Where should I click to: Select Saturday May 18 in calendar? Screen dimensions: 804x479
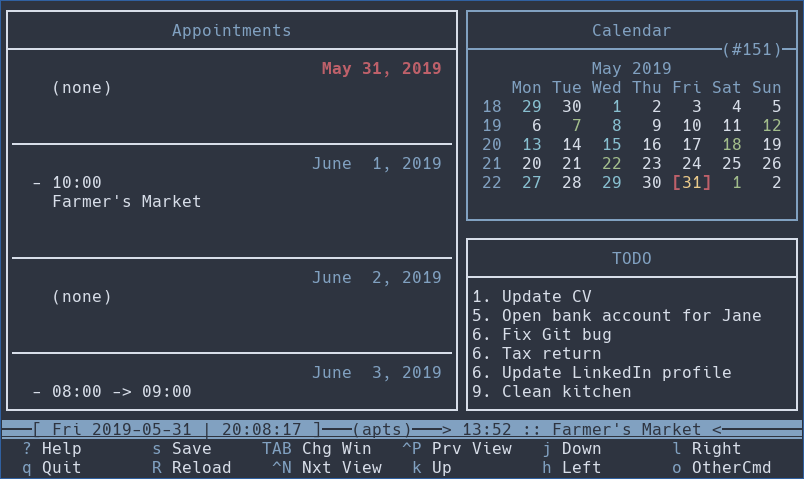pyautogui.click(x=731, y=145)
